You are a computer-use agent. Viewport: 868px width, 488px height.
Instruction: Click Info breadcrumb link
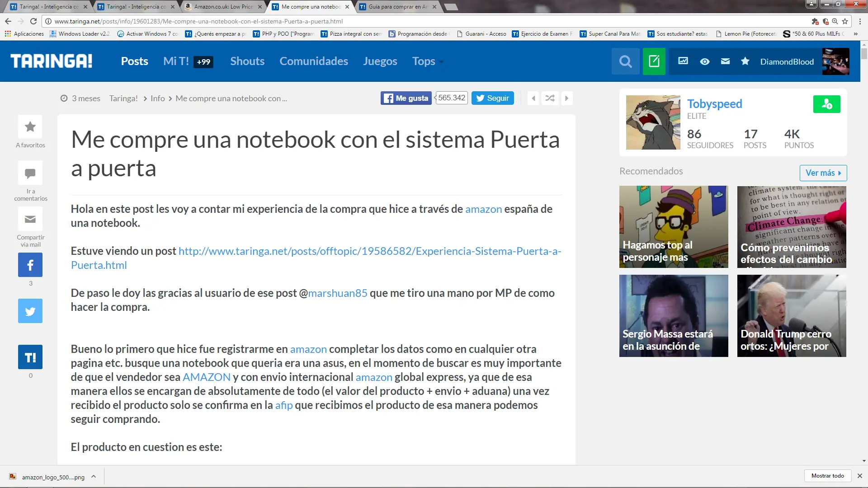[x=157, y=99]
